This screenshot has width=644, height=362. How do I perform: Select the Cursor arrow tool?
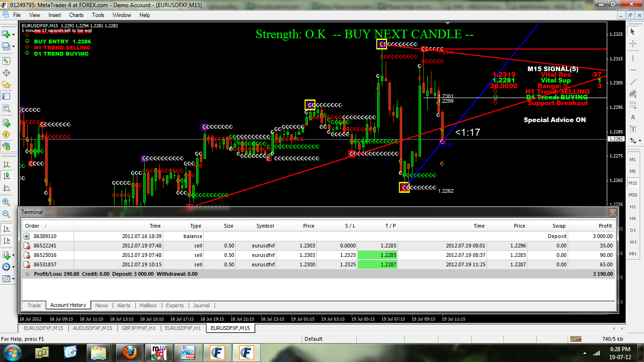coord(633,32)
